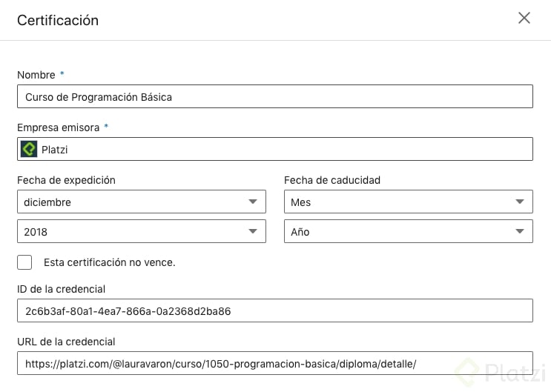Click the arrow icon on the Mes selector
The height and width of the screenshot is (392, 551).
click(520, 202)
